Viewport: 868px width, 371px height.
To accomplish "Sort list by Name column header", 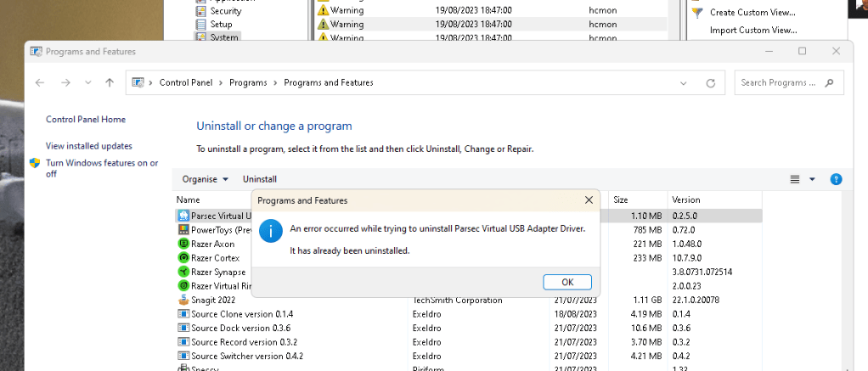I will click(x=189, y=200).
